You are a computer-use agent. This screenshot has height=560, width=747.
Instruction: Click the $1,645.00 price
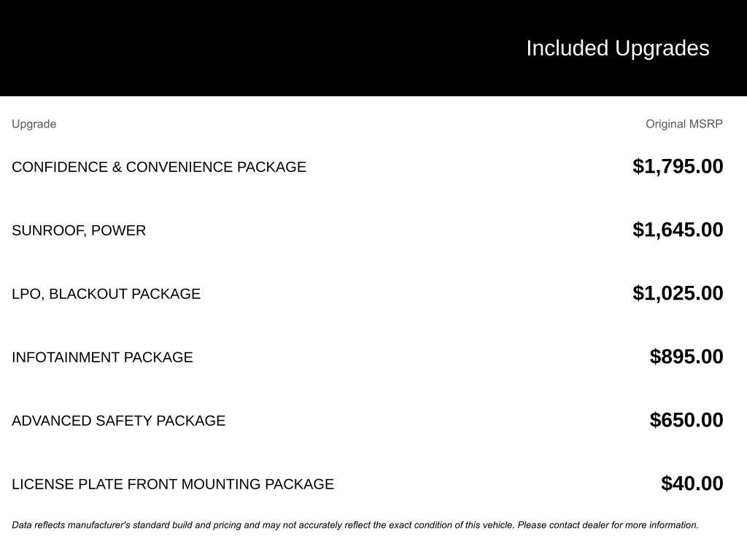click(678, 230)
